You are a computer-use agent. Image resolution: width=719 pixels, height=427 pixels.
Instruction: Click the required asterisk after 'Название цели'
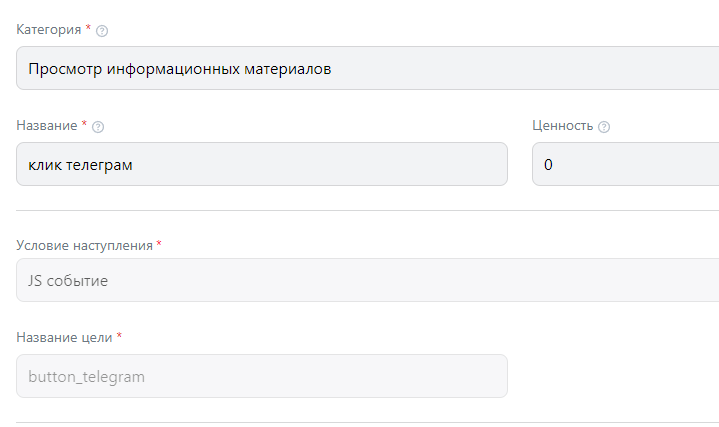[x=119, y=335]
